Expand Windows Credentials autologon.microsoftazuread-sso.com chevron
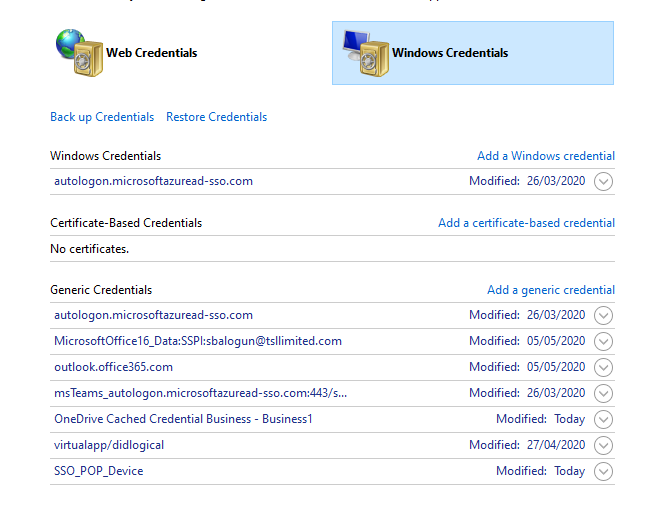The height and width of the screenshot is (506, 657). coord(603,181)
